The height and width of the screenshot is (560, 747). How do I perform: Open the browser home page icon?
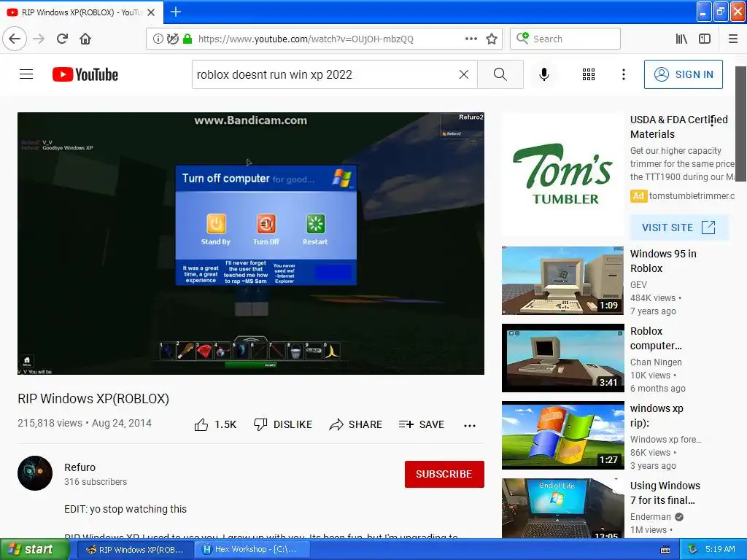coord(85,39)
